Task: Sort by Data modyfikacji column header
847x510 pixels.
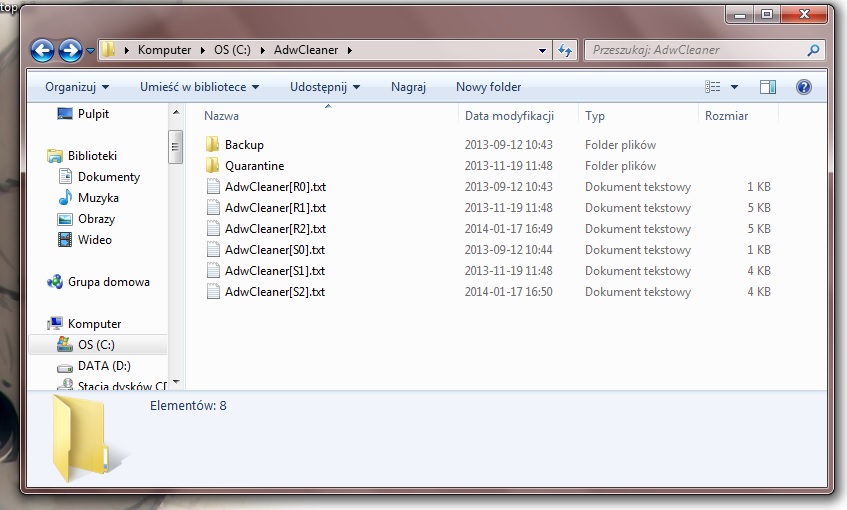Action: [x=509, y=116]
